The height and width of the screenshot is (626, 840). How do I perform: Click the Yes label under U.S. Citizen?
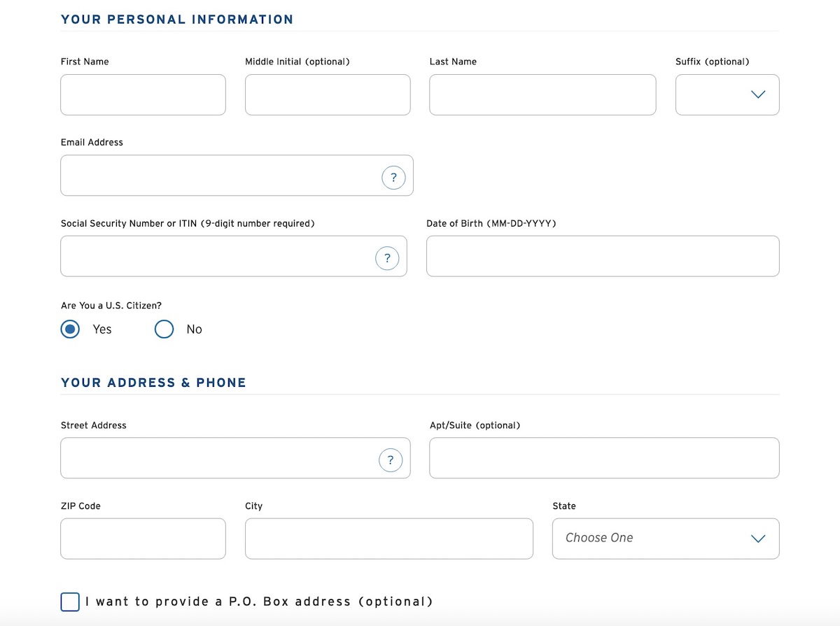coord(102,329)
